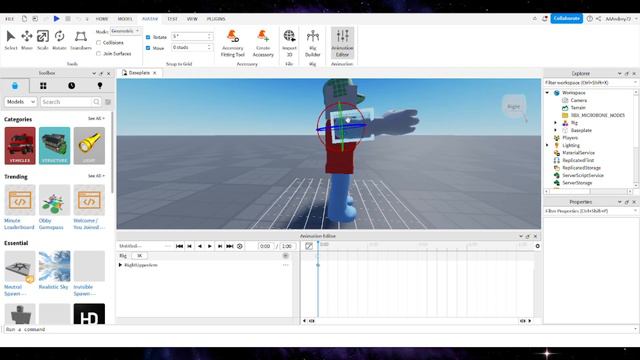This screenshot has height=360, width=640.
Task: Select the Realistic Sky asset
Action: pos(54,270)
